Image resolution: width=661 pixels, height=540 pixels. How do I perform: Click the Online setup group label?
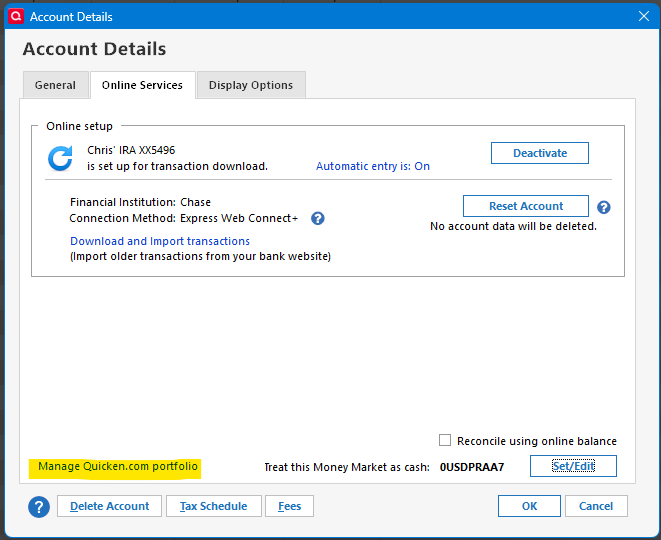click(79, 126)
